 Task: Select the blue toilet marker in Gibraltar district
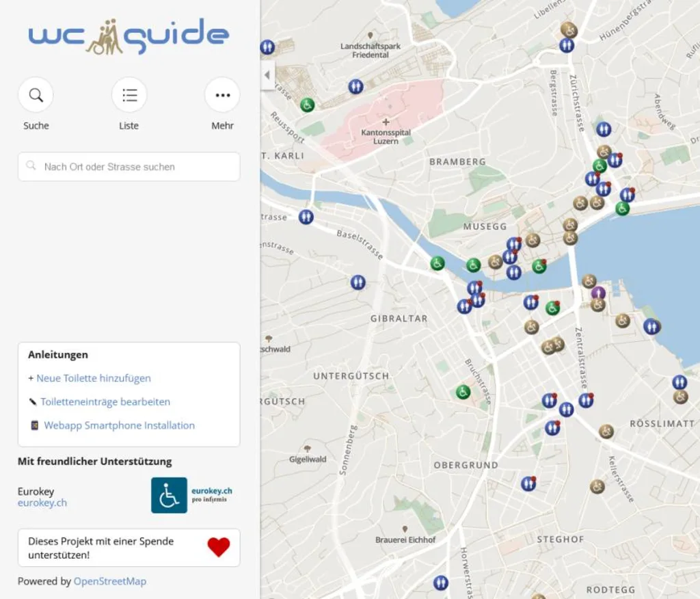tap(358, 282)
